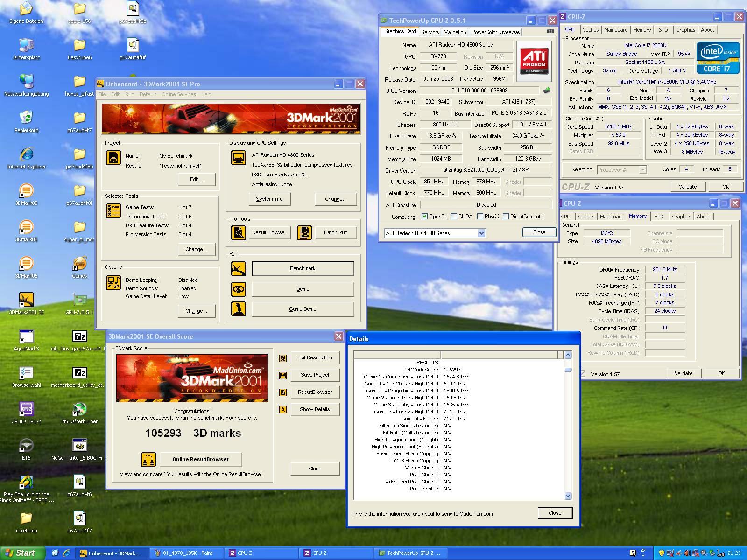Screen dimensions: 747x560
Task: Open Processor #1 selection dropdown in CPU-Z
Action: 643,170
